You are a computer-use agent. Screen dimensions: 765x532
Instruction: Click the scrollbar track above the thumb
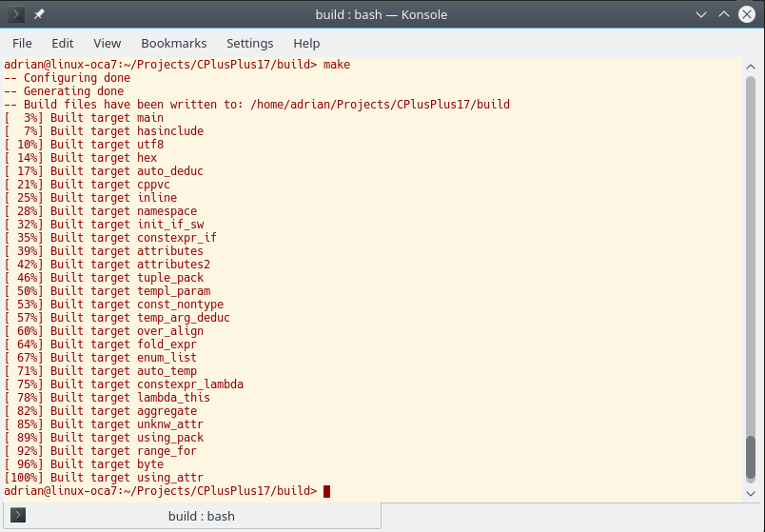751,254
